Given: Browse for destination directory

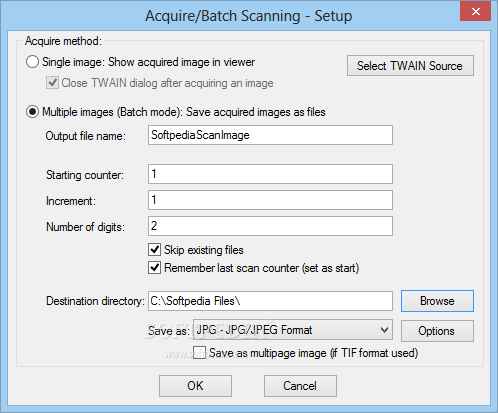Looking at the screenshot, I should point(437,301).
